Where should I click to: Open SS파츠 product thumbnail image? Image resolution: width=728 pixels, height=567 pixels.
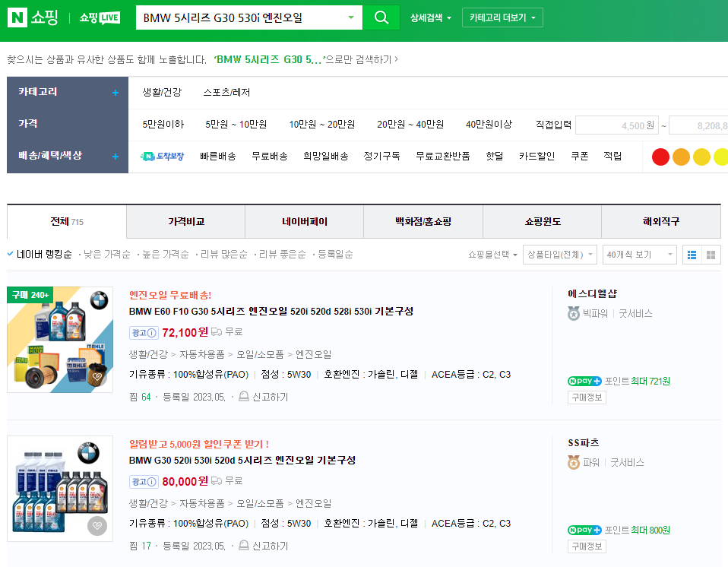[60, 489]
